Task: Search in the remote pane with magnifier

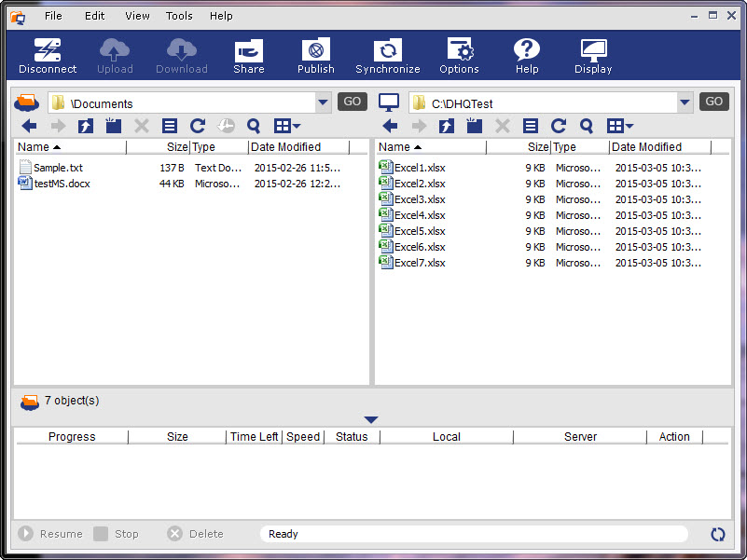Action: click(x=254, y=127)
